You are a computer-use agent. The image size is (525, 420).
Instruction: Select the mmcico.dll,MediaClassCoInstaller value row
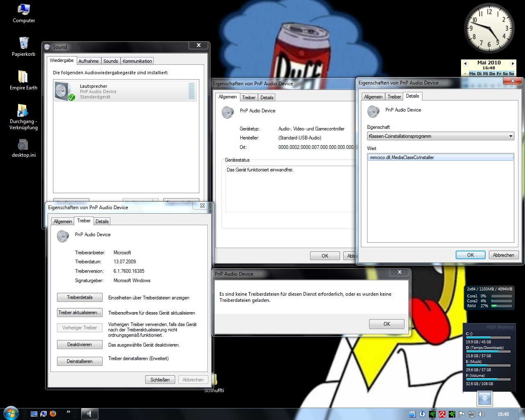(x=441, y=157)
